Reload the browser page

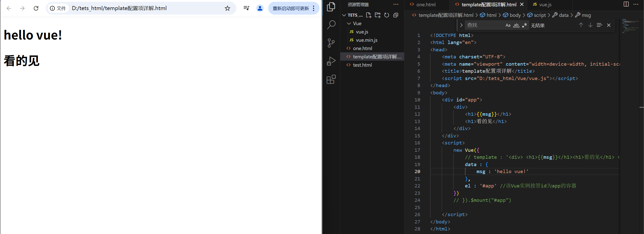tap(36, 8)
